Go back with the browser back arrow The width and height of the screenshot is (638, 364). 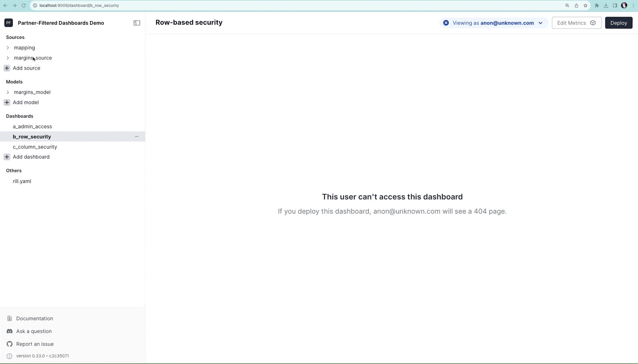click(6, 6)
